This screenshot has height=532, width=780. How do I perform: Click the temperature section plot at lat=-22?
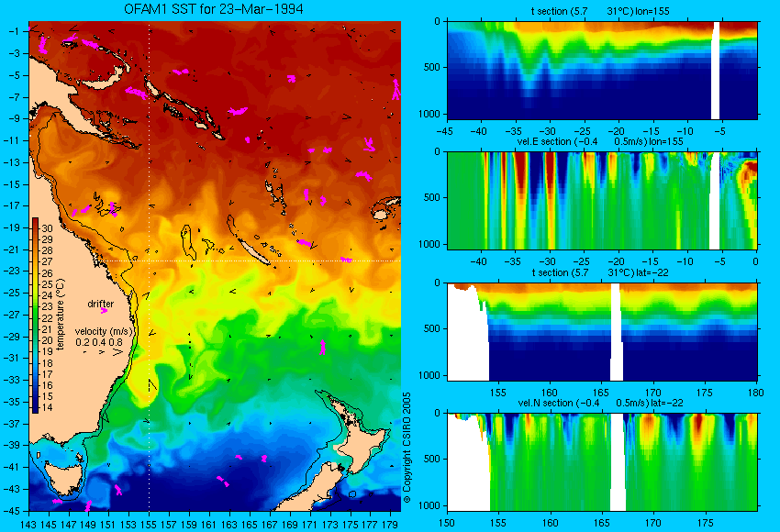click(602, 332)
